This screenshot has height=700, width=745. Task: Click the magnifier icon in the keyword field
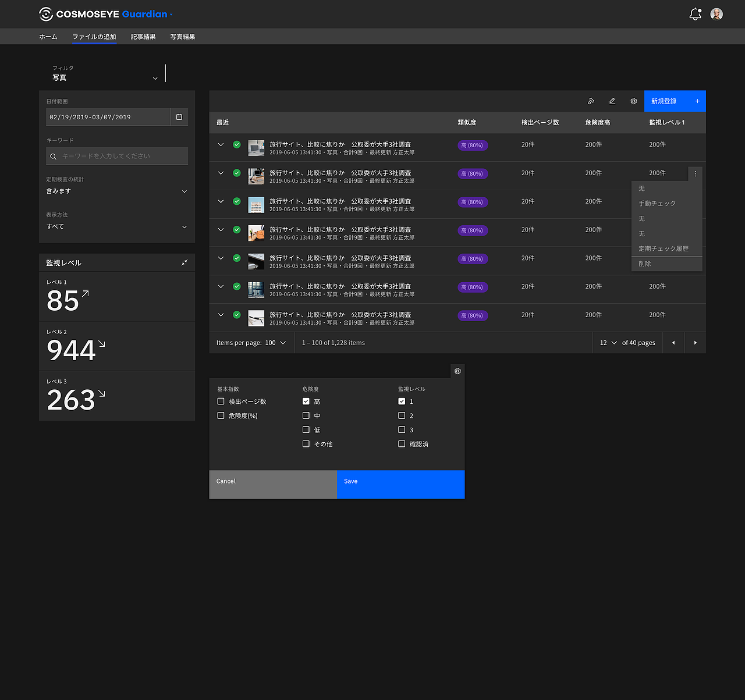click(54, 156)
